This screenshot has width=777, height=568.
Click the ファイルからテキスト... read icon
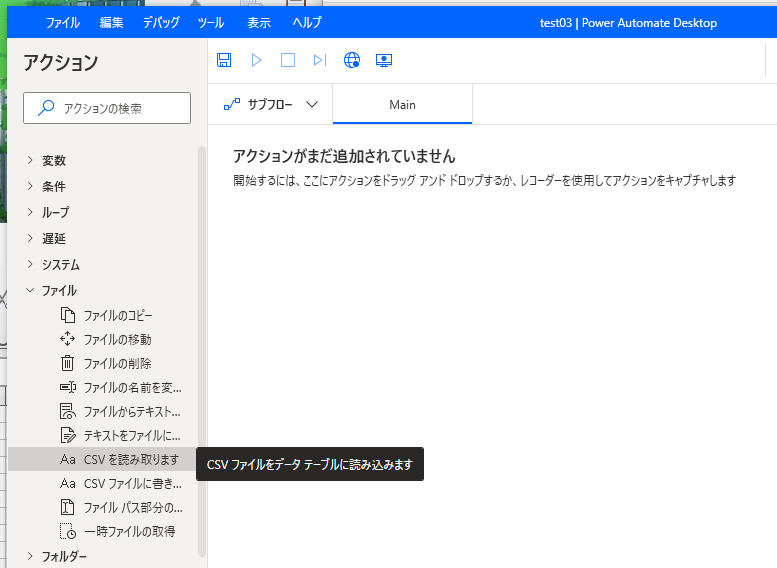point(68,411)
